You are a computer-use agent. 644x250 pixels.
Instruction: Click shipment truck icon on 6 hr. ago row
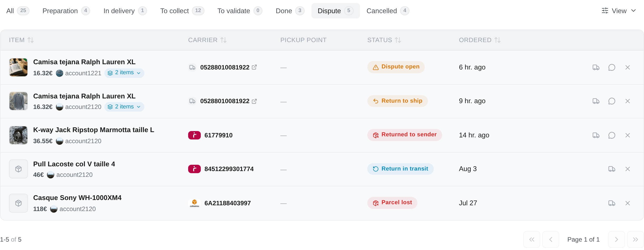click(596, 67)
